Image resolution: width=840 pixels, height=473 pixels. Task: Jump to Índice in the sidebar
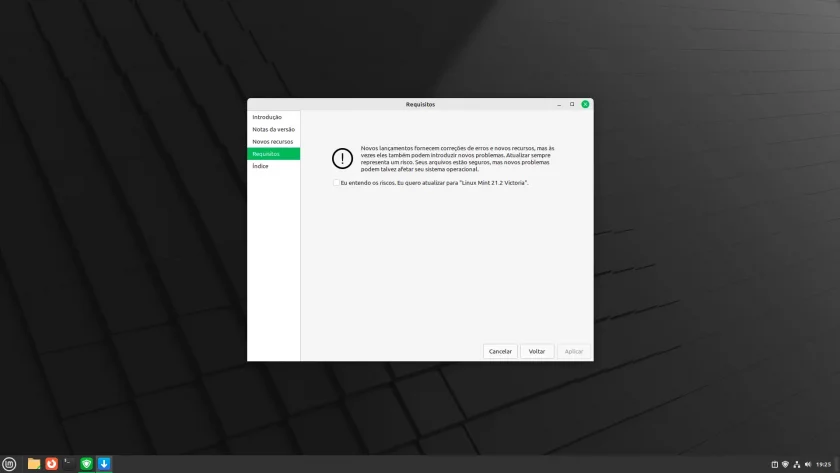tap(273, 166)
